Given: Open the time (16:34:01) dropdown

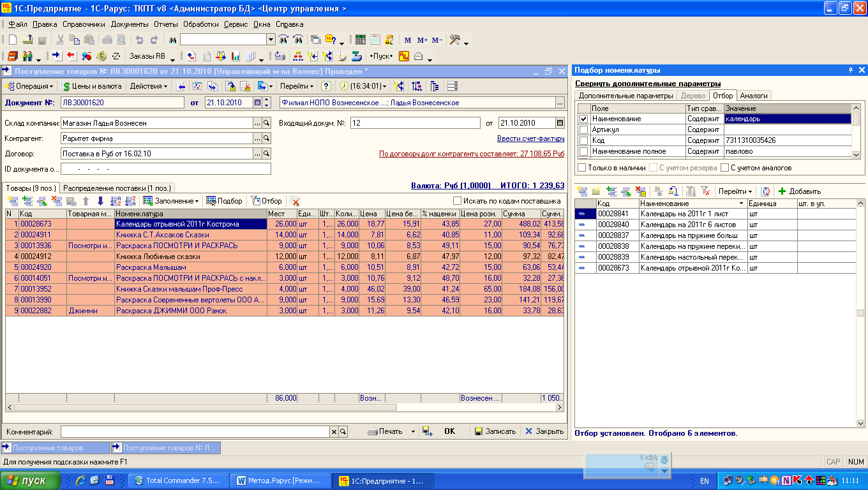Looking at the screenshot, I should (x=364, y=86).
